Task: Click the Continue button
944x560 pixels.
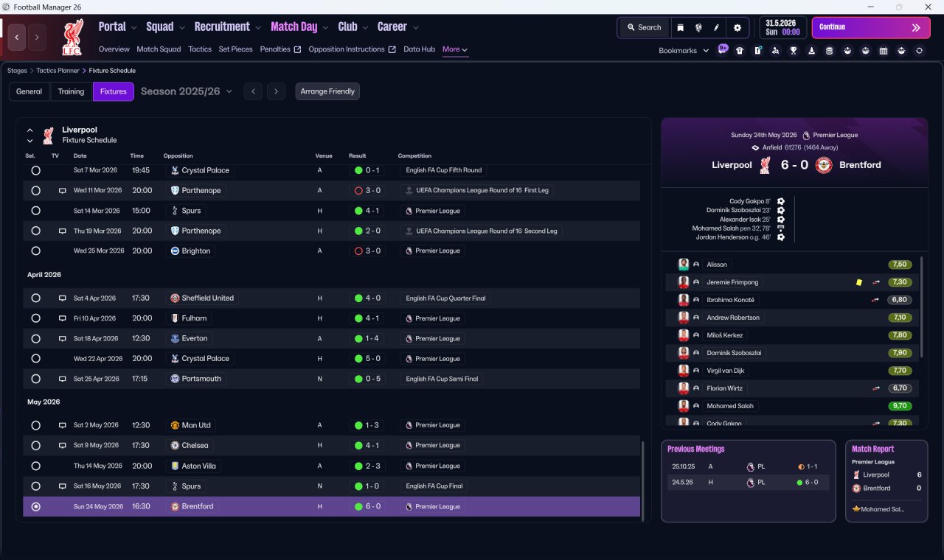Action: click(871, 27)
